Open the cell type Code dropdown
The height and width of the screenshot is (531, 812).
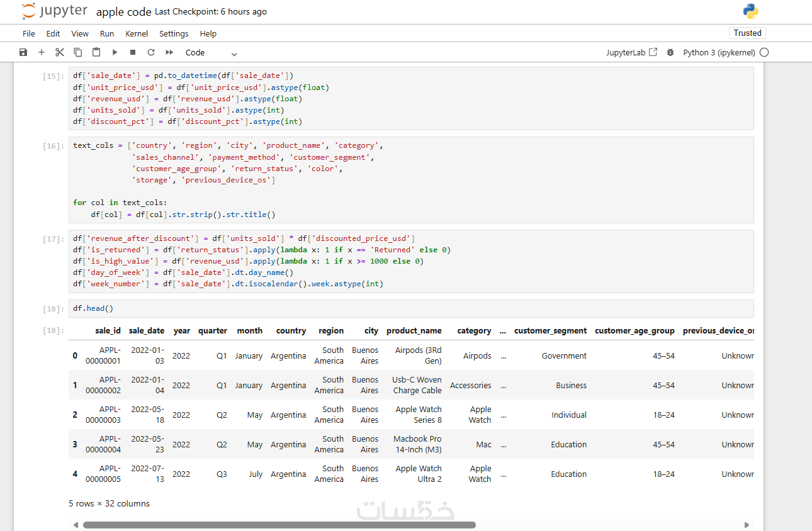tap(211, 53)
